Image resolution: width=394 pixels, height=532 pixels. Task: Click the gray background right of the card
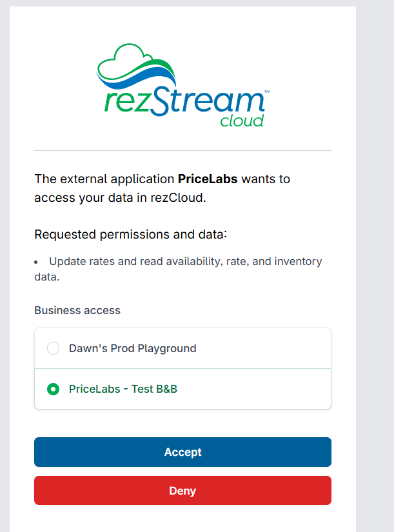pos(375,258)
